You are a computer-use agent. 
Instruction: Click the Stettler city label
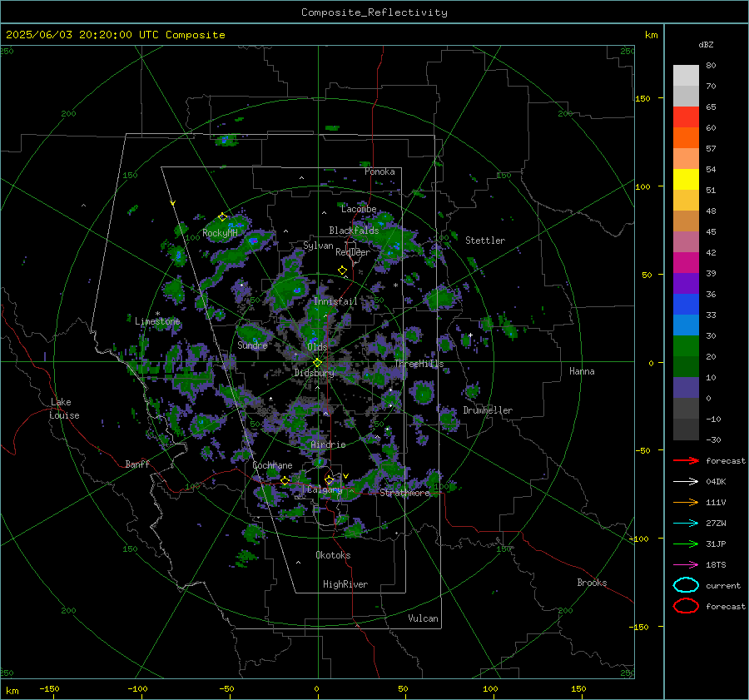click(485, 241)
